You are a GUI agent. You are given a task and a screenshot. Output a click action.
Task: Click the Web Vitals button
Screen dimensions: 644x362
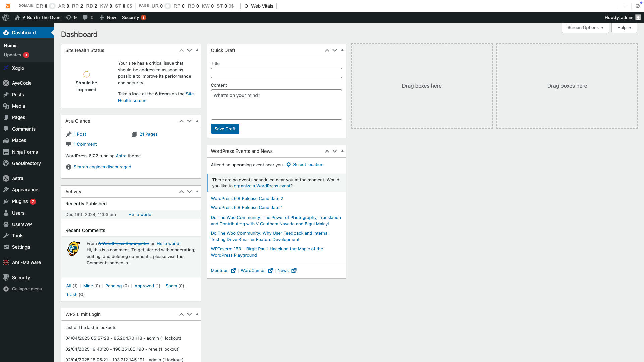pyautogui.click(x=259, y=6)
